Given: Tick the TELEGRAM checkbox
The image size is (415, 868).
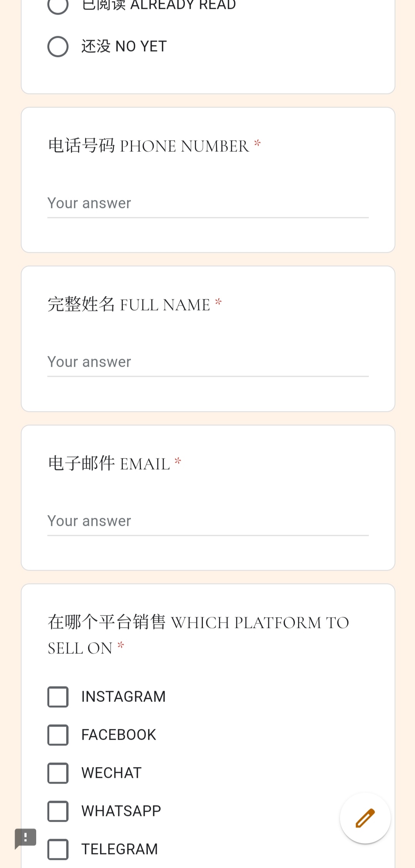Looking at the screenshot, I should click(x=58, y=849).
